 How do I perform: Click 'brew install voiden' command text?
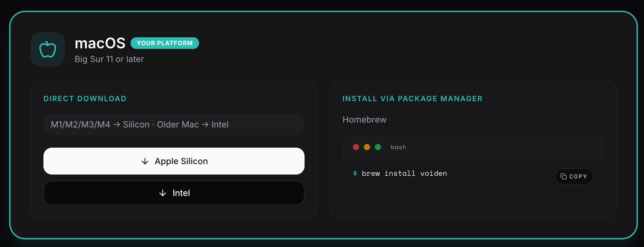pos(404,173)
